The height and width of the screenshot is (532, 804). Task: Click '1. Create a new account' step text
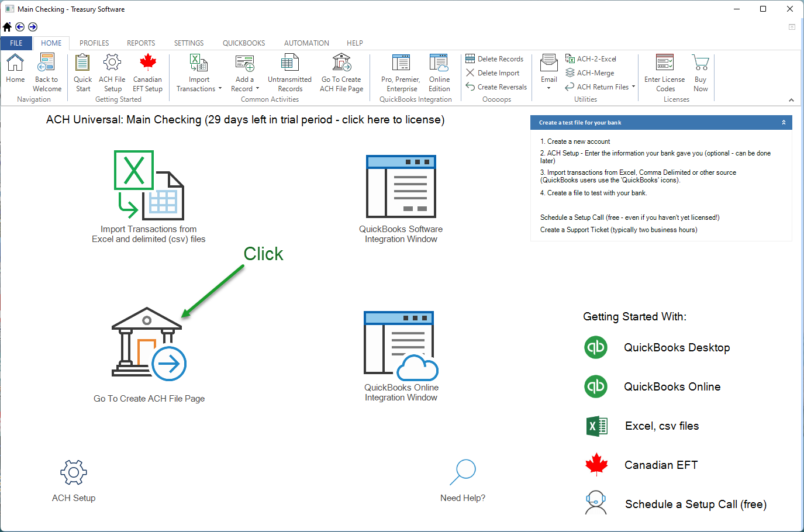coord(575,141)
